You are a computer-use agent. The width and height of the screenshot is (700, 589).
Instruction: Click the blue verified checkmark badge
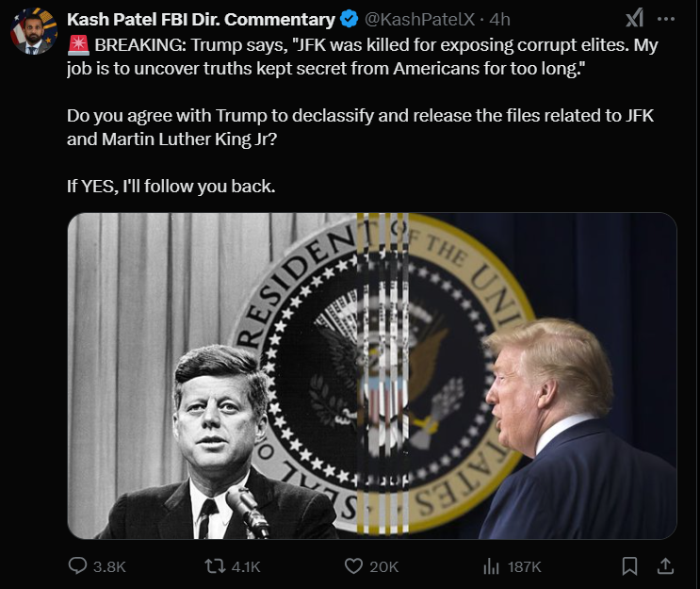[x=350, y=19]
